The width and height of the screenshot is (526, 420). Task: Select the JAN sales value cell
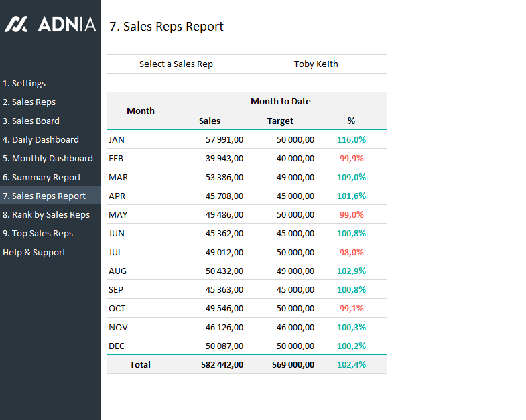tap(209, 140)
